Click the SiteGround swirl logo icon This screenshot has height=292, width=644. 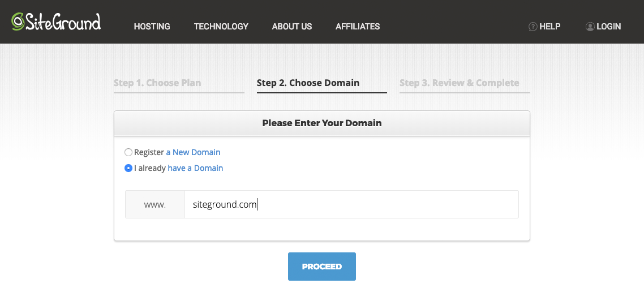[x=18, y=22]
